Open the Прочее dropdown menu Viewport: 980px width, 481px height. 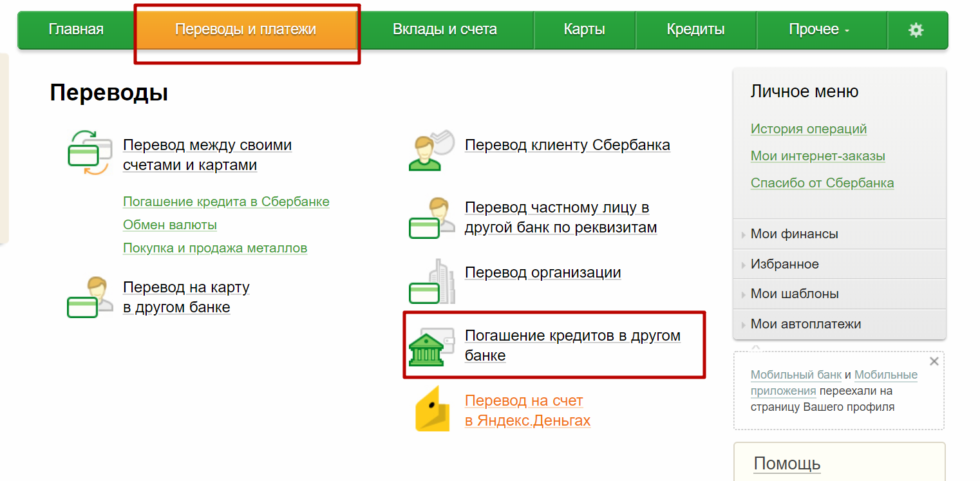coord(818,30)
